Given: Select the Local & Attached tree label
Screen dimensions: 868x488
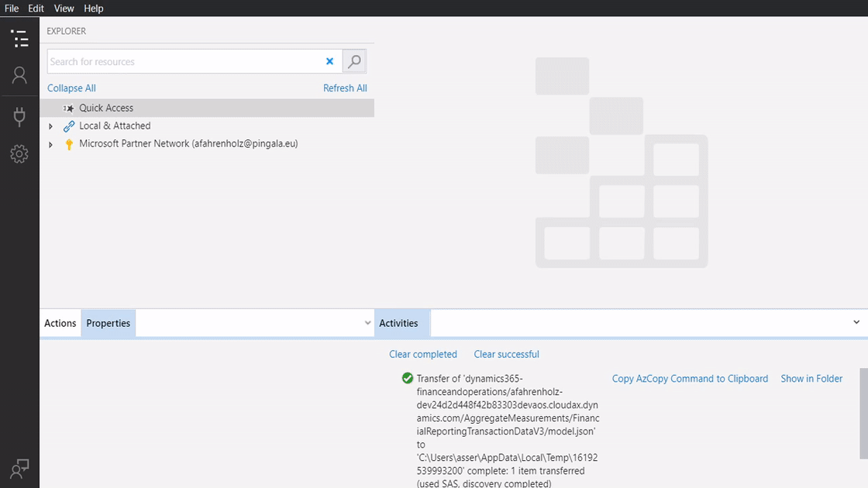Looking at the screenshot, I should 115,126.
